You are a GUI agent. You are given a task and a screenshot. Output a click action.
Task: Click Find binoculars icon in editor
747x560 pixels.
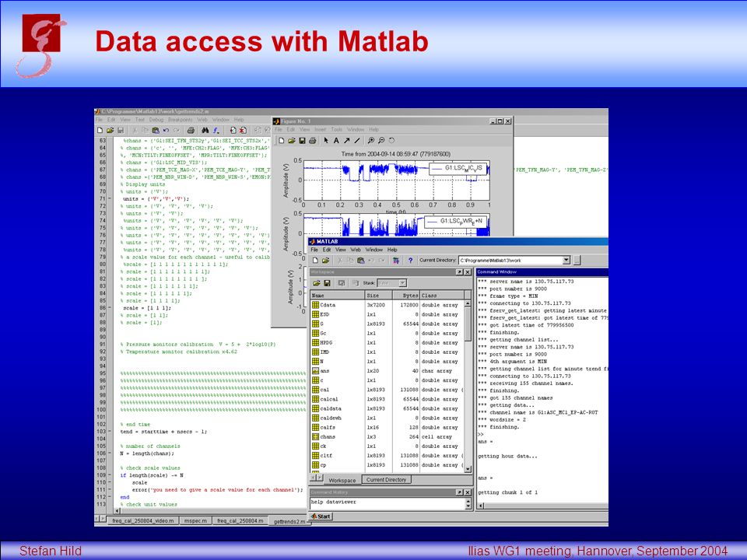[205, 130]
